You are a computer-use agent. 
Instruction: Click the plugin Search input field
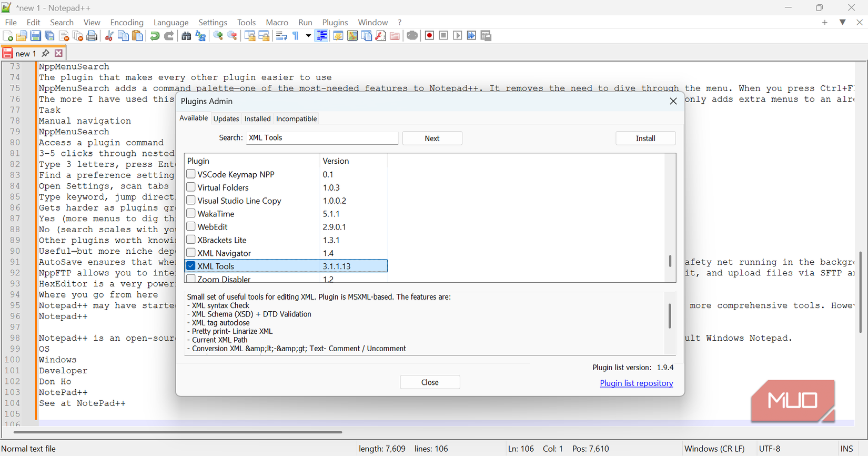[x=322, y=138]
